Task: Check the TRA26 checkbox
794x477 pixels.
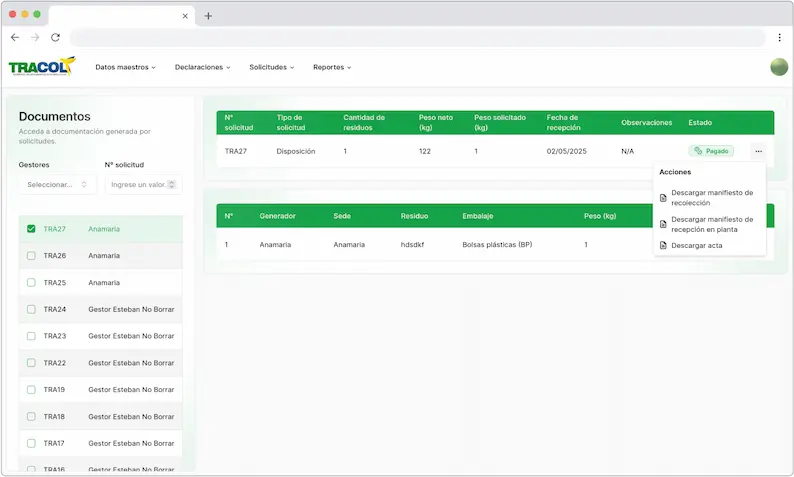Action: (31, 256)
